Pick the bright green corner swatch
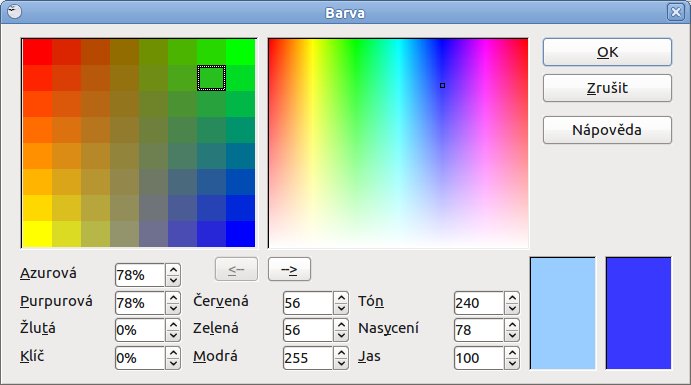The image size is (691, 385). tap(241, 52)
